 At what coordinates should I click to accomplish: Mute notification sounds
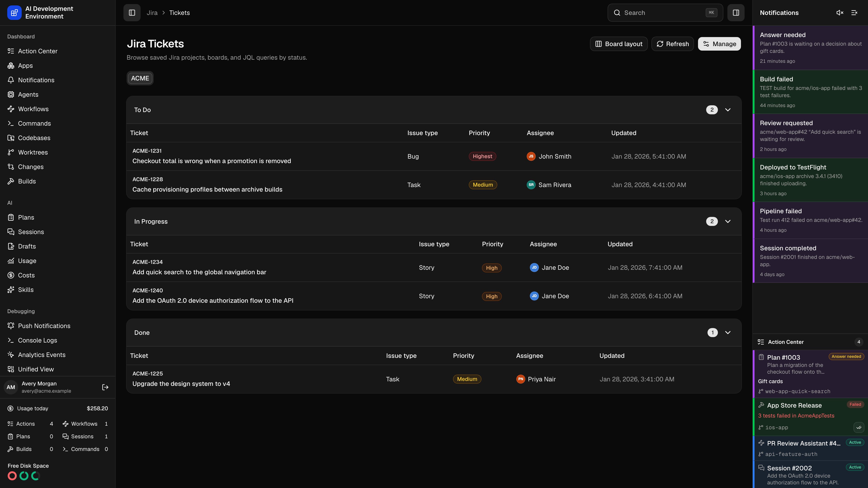point(840,12)
